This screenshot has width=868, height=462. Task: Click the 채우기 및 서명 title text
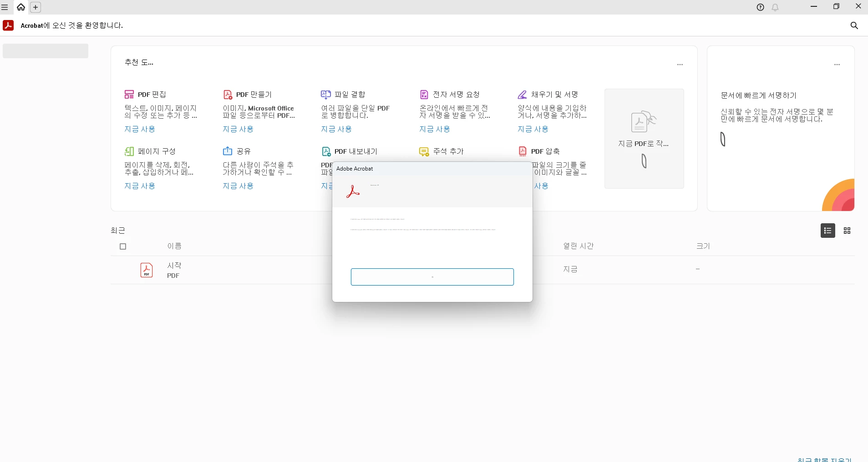[x=555, y=95]
